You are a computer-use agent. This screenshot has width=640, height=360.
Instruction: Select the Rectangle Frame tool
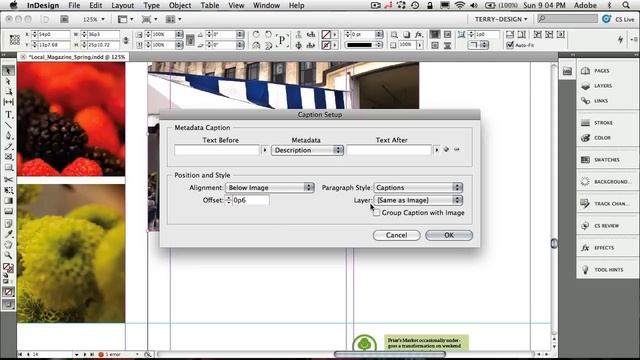(8, 157)
